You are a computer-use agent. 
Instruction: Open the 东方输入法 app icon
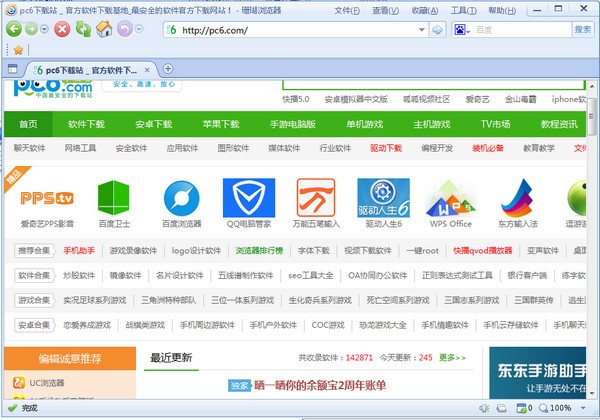pyautogui.click(x=518, y=198)
